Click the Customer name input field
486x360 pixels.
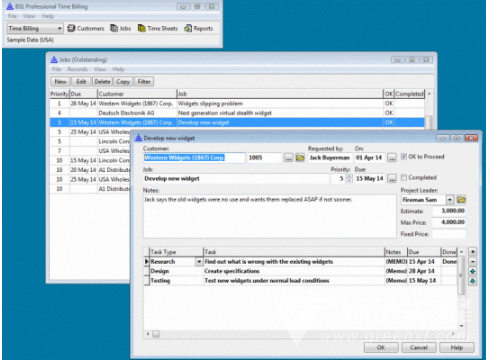point(194,158)
